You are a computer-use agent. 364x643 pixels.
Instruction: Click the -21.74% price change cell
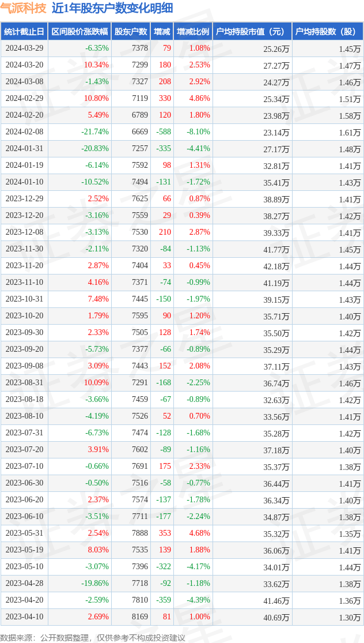click(95, 132)
